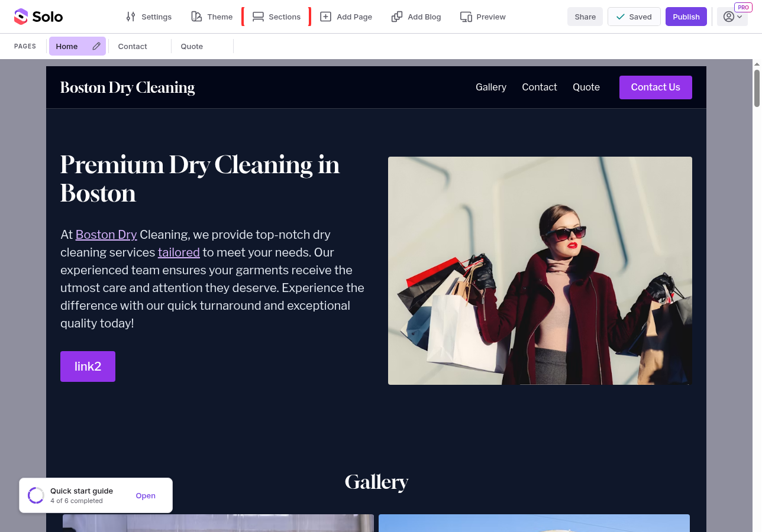Click the quick start progress ring
Image resolution: width=762 pixels, height=532 pixels.
point(36,495)
